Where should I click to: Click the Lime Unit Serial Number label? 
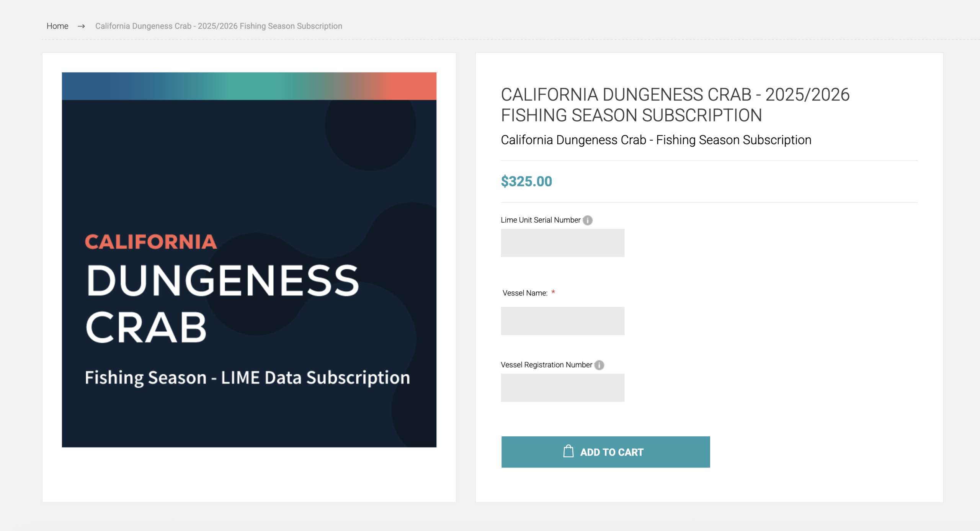[540, 220]
